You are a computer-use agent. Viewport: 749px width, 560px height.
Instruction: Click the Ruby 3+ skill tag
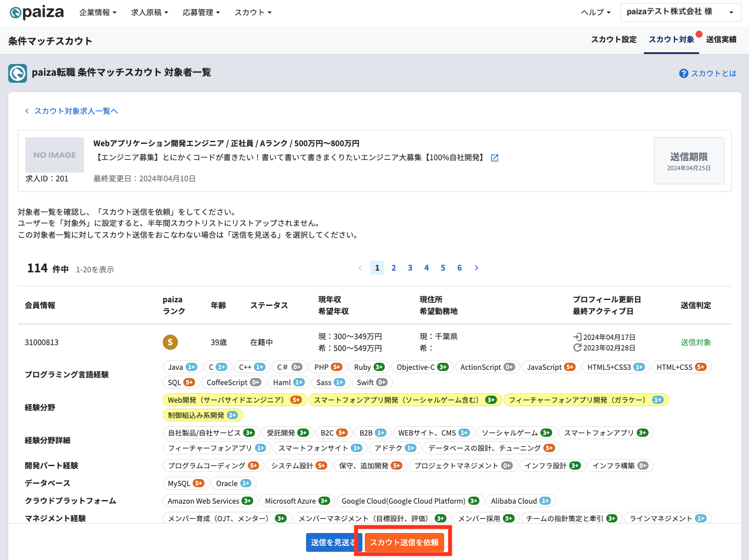pos(369,367)
